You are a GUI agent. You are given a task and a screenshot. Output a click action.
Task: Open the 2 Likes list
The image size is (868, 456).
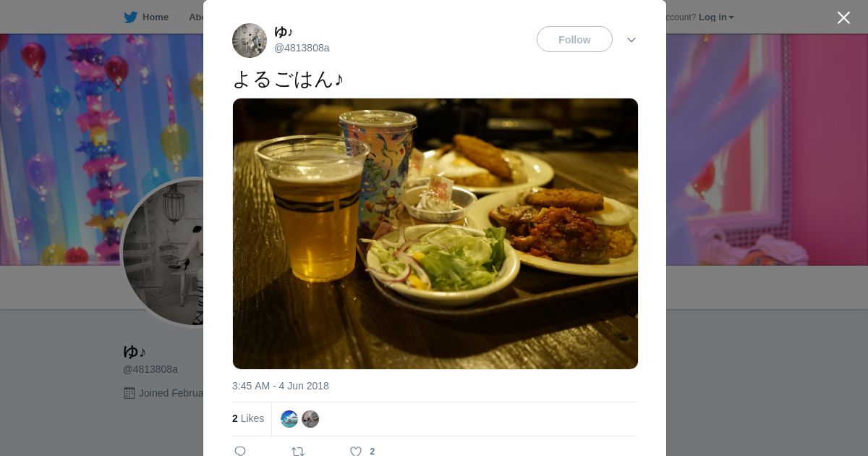tap(248, 418)
